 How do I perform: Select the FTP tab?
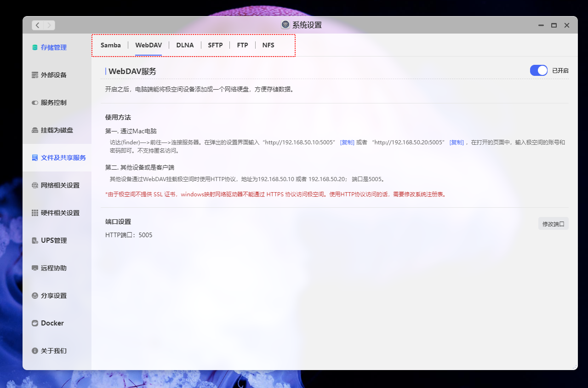pos(242,45)
